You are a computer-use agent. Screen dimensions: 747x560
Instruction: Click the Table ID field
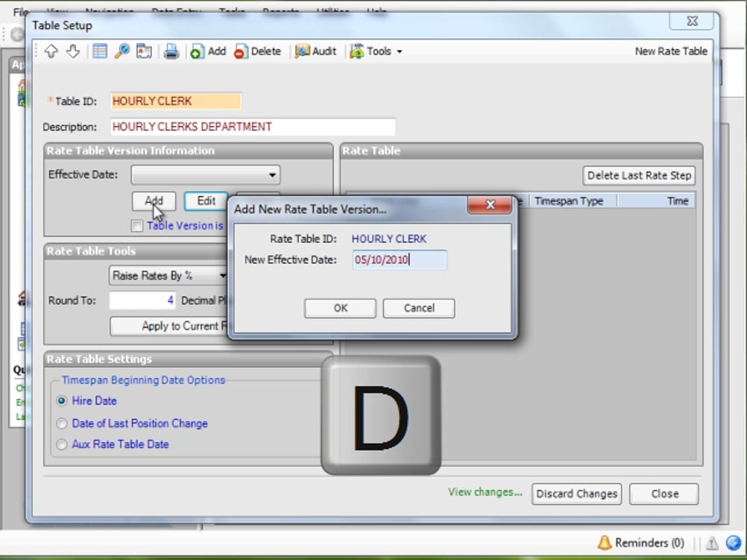click(176, 101)
